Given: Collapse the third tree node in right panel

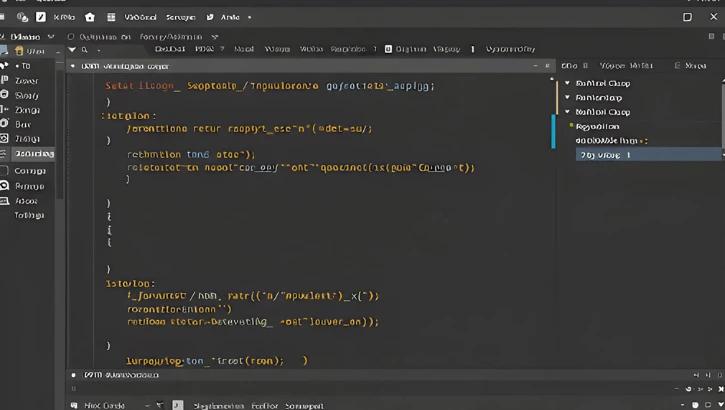Looking at the screenshot, I should [567, 111].
